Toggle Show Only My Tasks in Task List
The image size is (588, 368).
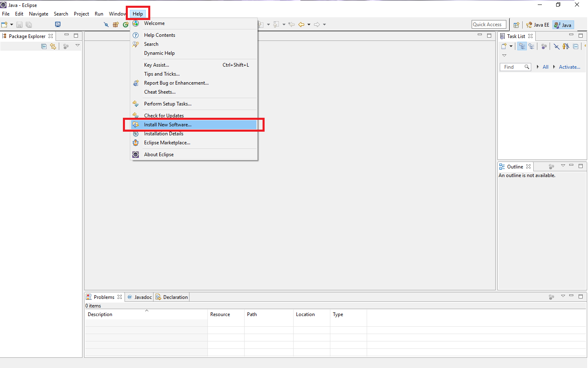point(566,46)
